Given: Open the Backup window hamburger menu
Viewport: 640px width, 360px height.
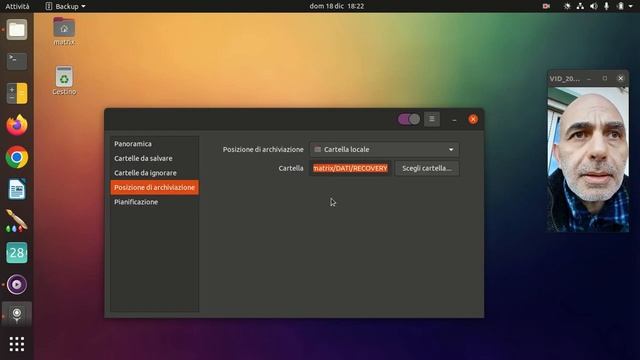Looking at the screenshot, I should click(432, 119).
